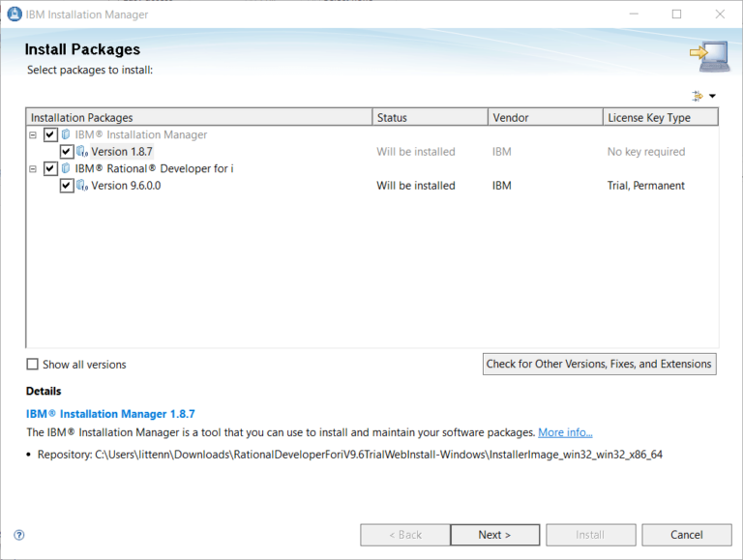The height and width of the screenshot is (560, 743).
Task: Click the Next > button
Action: (x=494, y=535)
